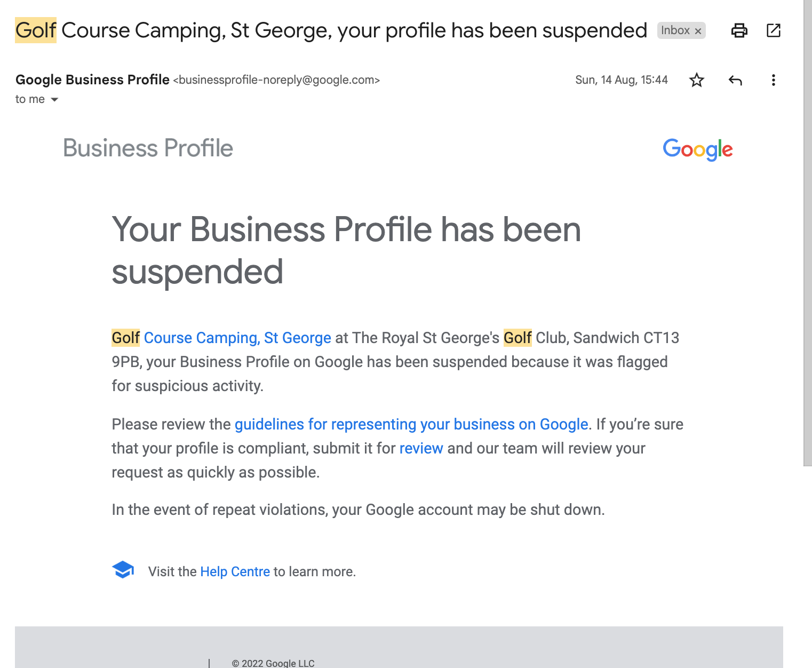This screenshot has height=668, width=812.
Task: Click the Google logo in the email header
Action: tap(698, 149)
